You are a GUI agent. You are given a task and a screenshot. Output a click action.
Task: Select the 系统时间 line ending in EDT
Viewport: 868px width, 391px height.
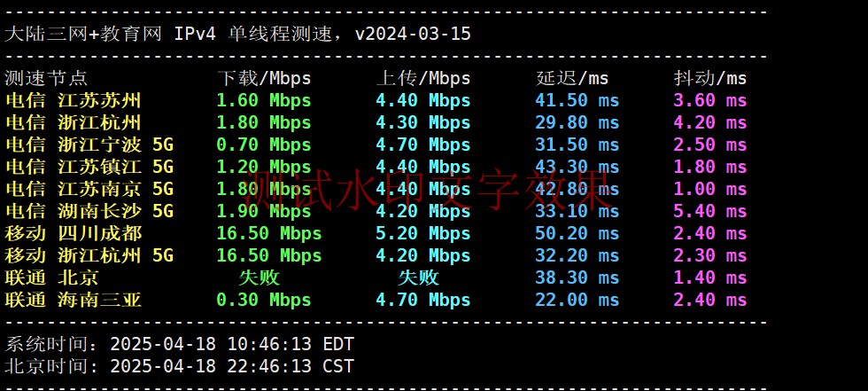click(179, 344)
